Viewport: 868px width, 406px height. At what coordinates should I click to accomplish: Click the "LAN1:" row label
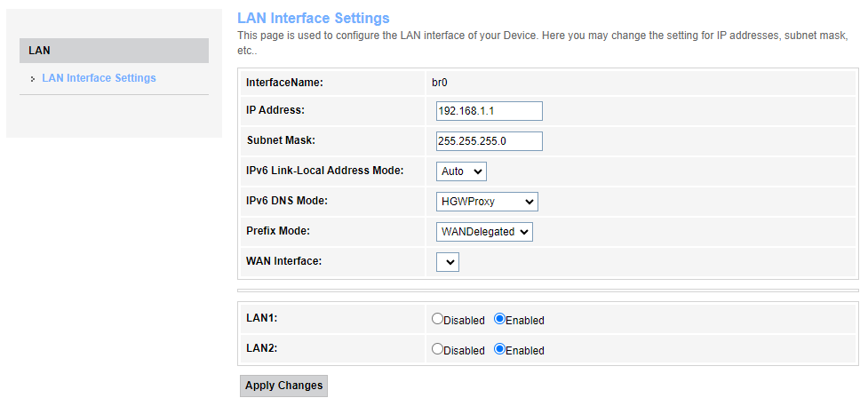(261, 318)
